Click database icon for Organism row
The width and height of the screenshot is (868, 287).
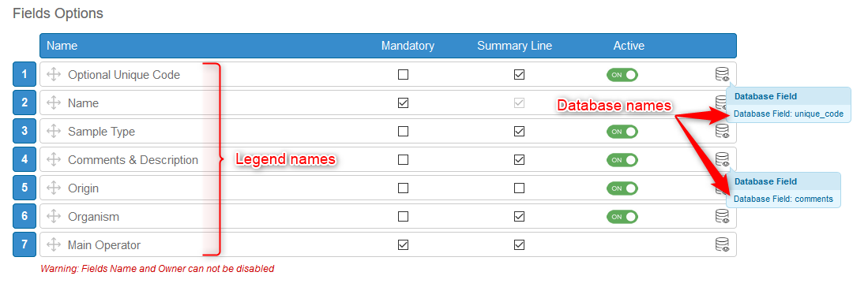[x=721, y=217]
